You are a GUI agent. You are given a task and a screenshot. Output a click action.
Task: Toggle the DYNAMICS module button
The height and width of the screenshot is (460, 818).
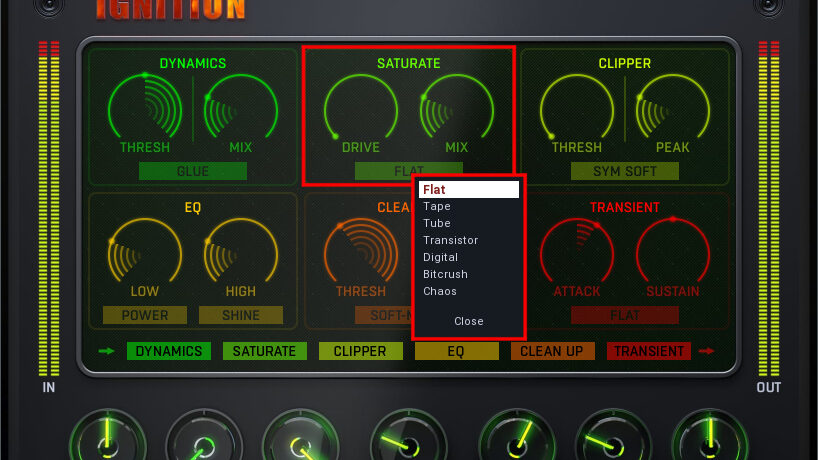coord(169,351)
